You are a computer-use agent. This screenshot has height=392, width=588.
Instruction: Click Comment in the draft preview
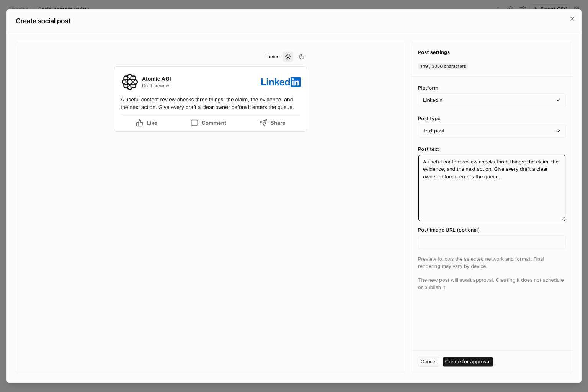point(209,123)
